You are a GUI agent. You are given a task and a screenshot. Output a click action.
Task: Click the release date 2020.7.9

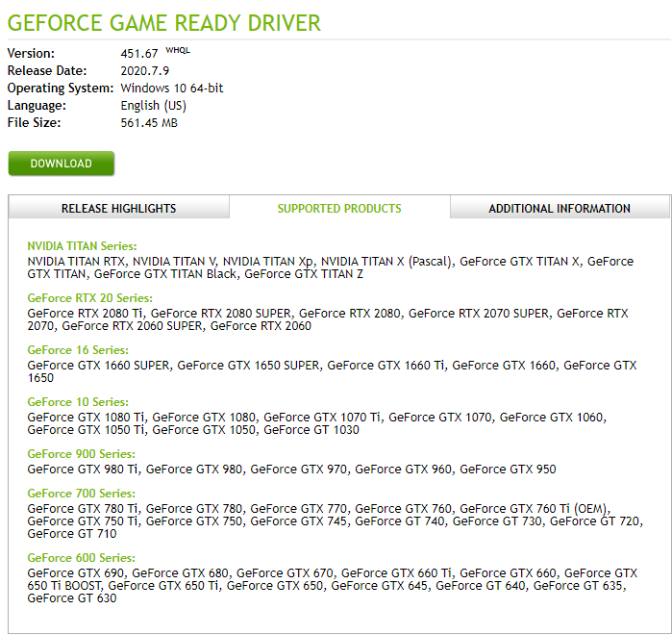(x=145, y=71)
